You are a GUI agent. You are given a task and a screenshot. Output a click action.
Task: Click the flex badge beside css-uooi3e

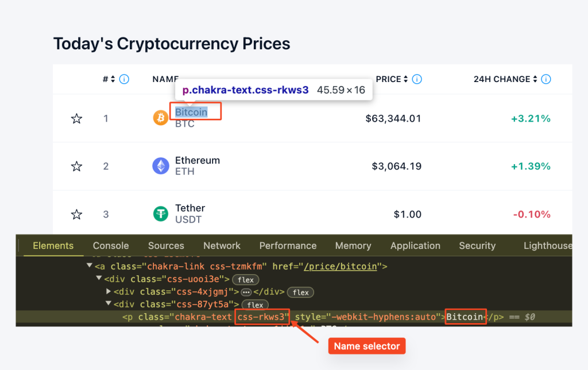(246, 280)
